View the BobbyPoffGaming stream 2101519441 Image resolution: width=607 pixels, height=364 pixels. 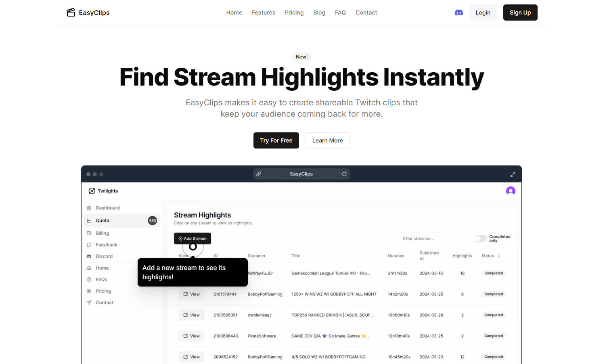pyautogui.click(x=191, y=294)
